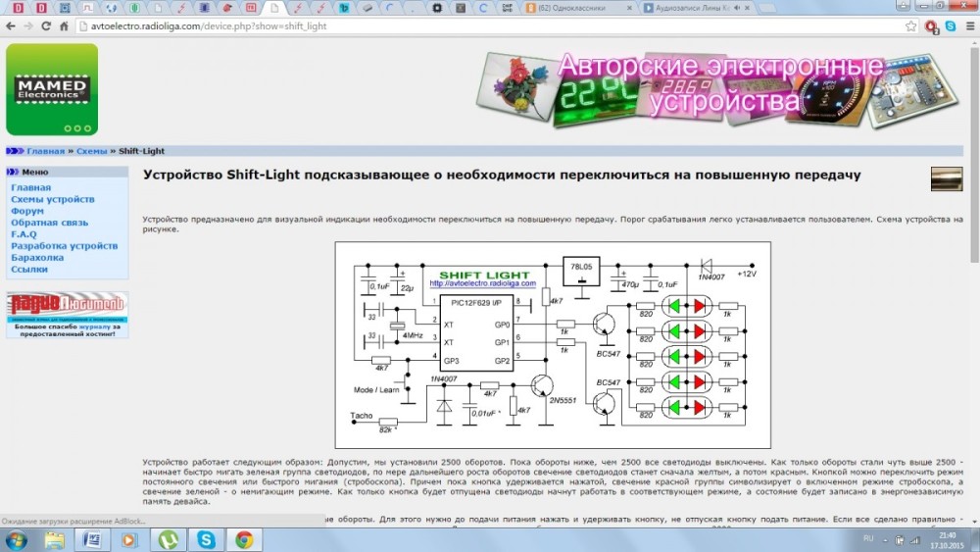Image resolution: width=980 pixels, height=552 pixels.
Task: Click the avtoelectro.radioliga.com link in schematic
Action: coord(482,283)
